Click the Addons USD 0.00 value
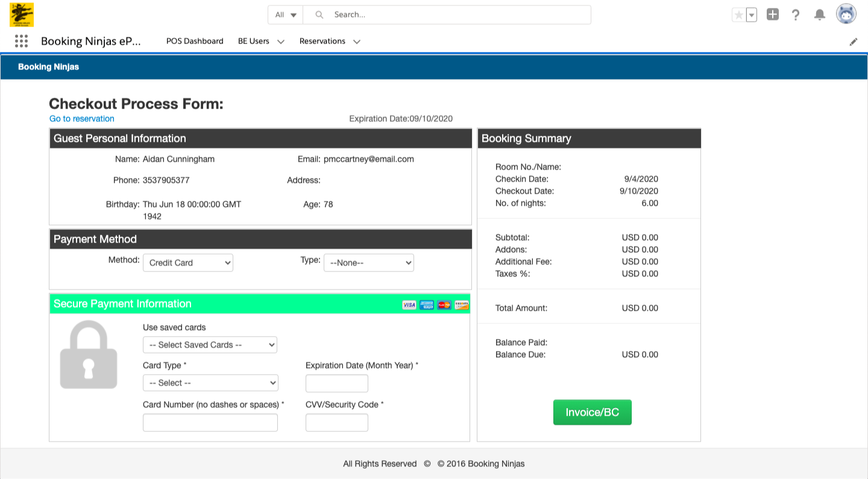This screenshot has height=479, width=868. [640, 249]
